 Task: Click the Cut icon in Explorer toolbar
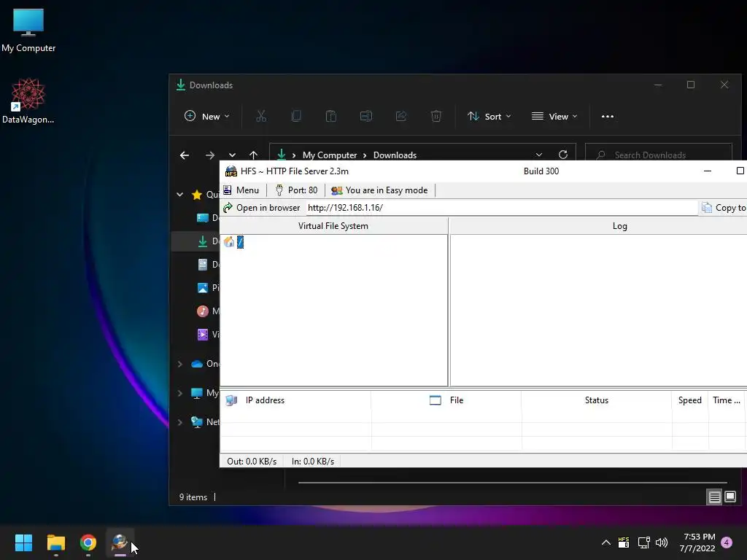point(261,116)
